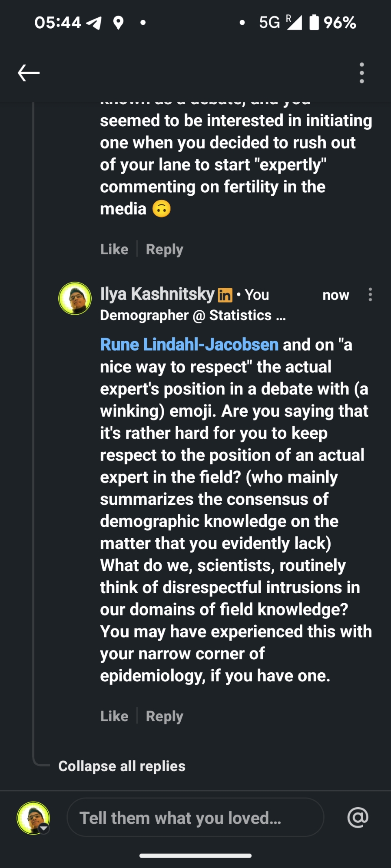This screenshot has height=868, width=391.
Task: Focus the 'Tell them what you loved' field
Action: click(x=195, y=818)
